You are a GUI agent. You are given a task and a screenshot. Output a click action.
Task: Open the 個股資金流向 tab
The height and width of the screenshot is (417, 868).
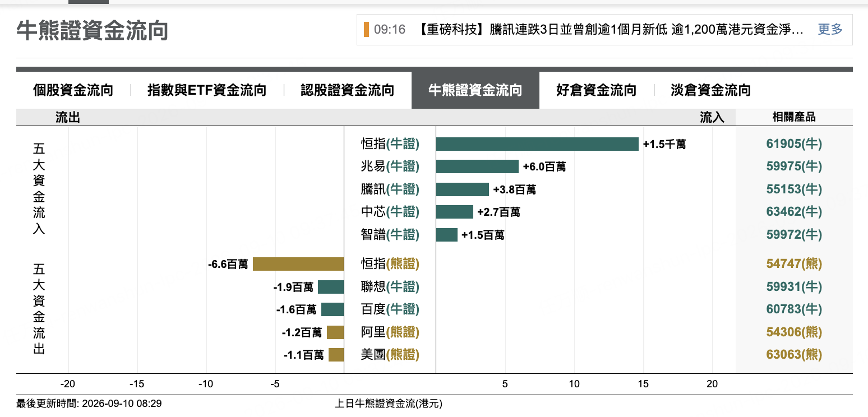(73, 90)
